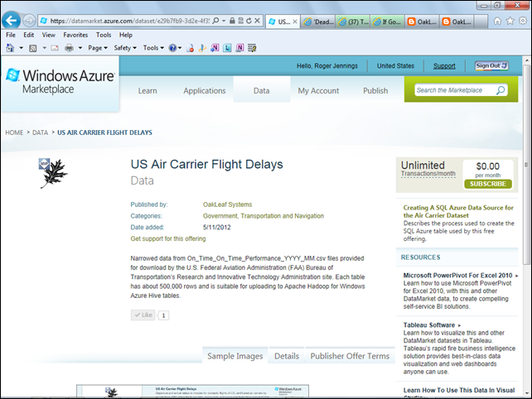Viewport: 532px width, 399px height.
Task: Switch to the If Go... browser tab
Action: (388, 22)
